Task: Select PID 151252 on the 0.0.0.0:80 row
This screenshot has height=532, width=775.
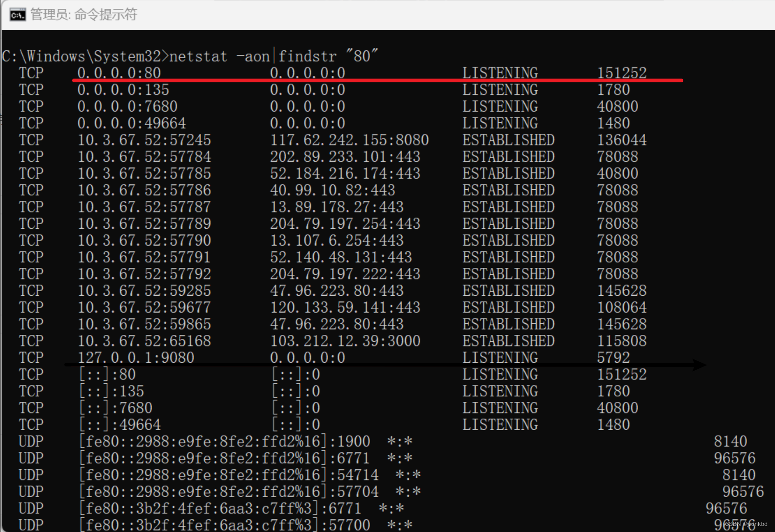Action: click(622, 73)
